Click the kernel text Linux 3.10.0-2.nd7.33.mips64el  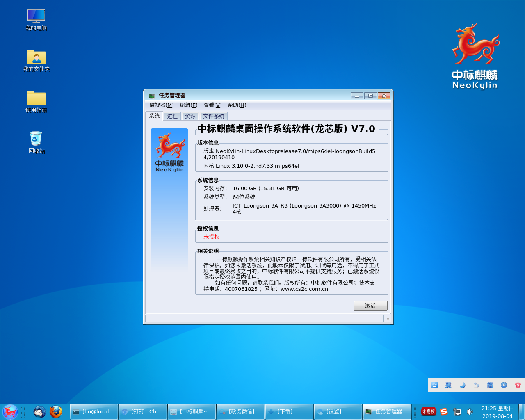click(x=258, y=166)
